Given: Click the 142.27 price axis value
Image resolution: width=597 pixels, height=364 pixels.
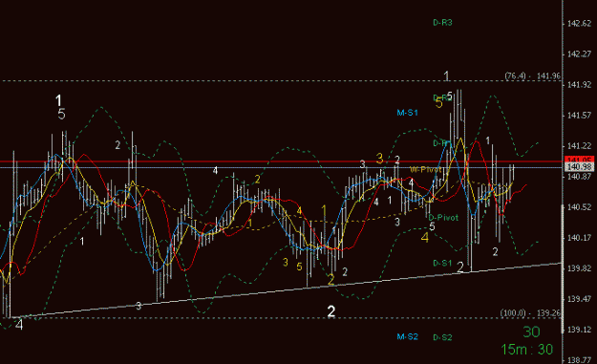Looking at the screenshot, I should tap(579, 54).
